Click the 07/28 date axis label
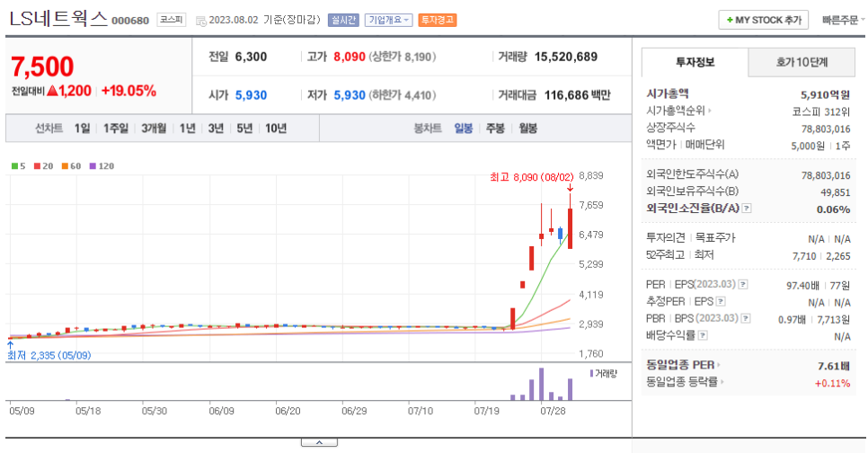Screen dimensions: 868x453 [553, 411]
